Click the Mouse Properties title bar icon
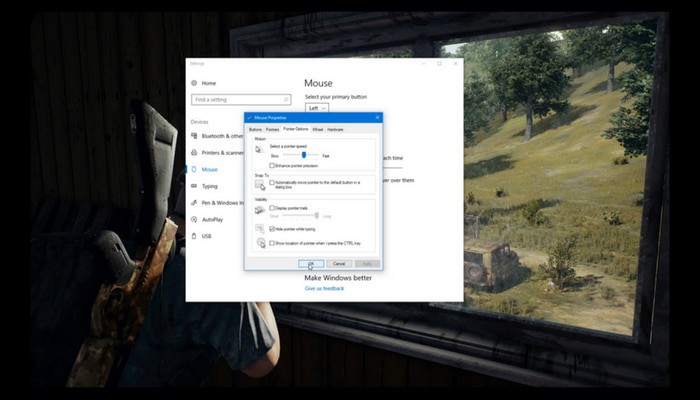This screenshot has width=700, height=400. (250, 117)
